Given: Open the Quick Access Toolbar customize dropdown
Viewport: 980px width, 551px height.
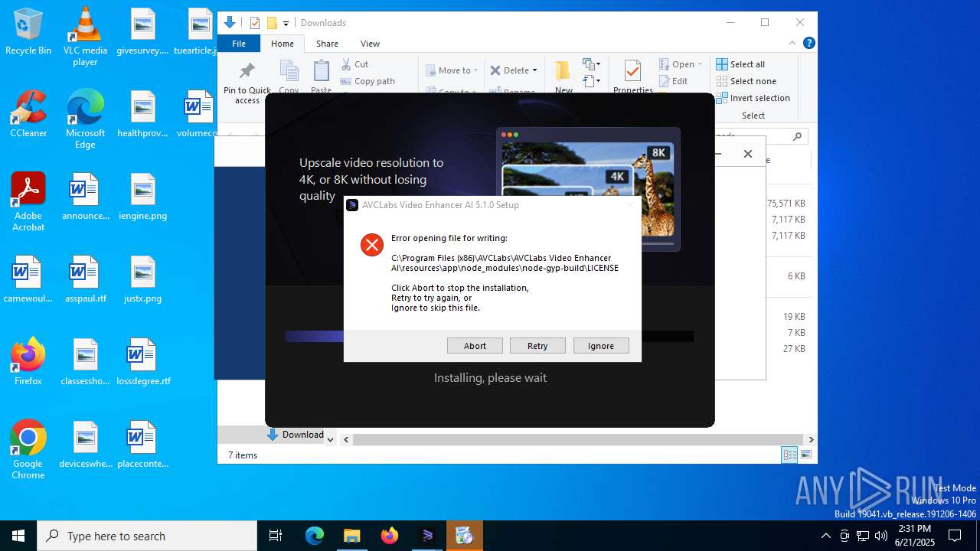Looking at the screenshot, I should point(286,23).
